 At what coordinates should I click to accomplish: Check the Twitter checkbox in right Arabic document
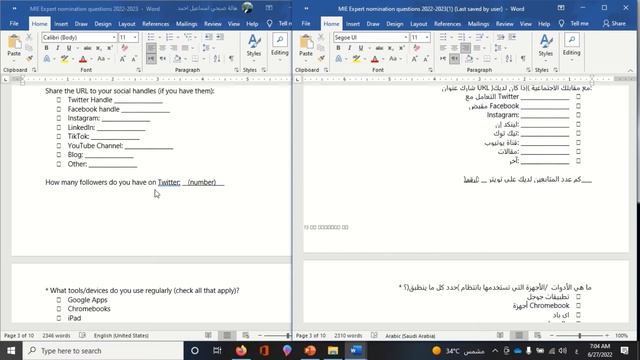pyautogui.click(x=578, y=97)
